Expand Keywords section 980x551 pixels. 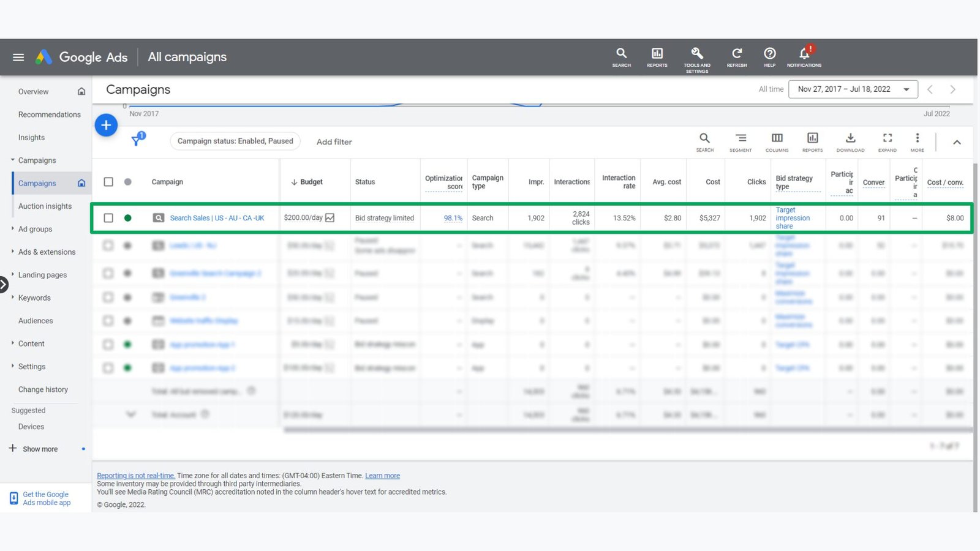click(x=13, y=297)
